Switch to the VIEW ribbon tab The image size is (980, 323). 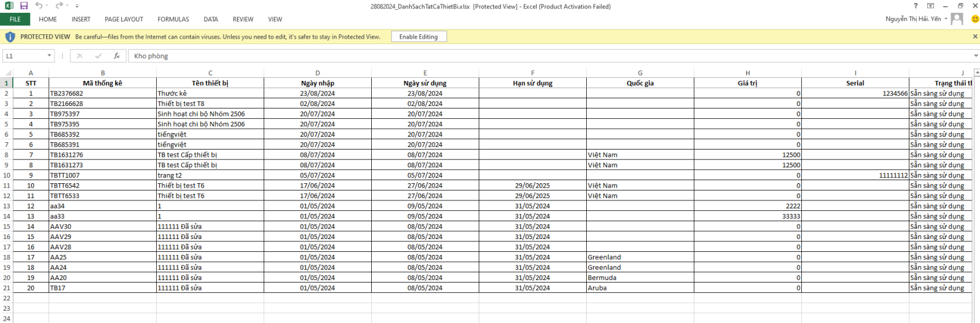pyautogui.click(x=275, y=19)
